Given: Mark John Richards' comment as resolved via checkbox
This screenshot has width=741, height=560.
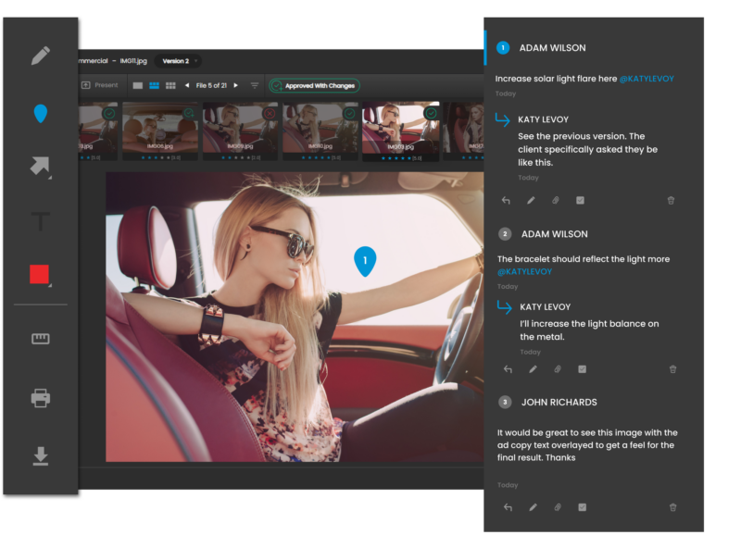Looking at the screenshot, I should (x=582, y=507).
